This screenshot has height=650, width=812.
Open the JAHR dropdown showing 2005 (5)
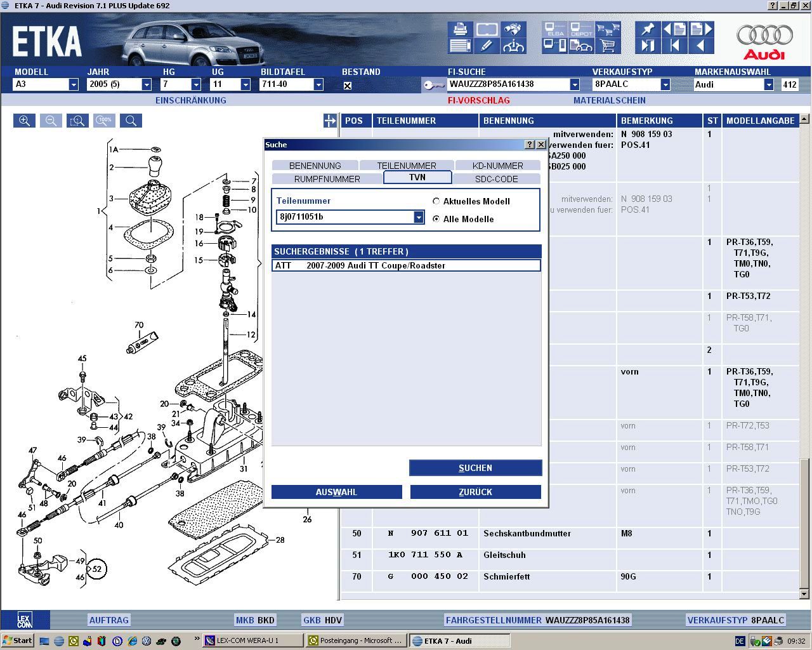click(x=147, y=84)
